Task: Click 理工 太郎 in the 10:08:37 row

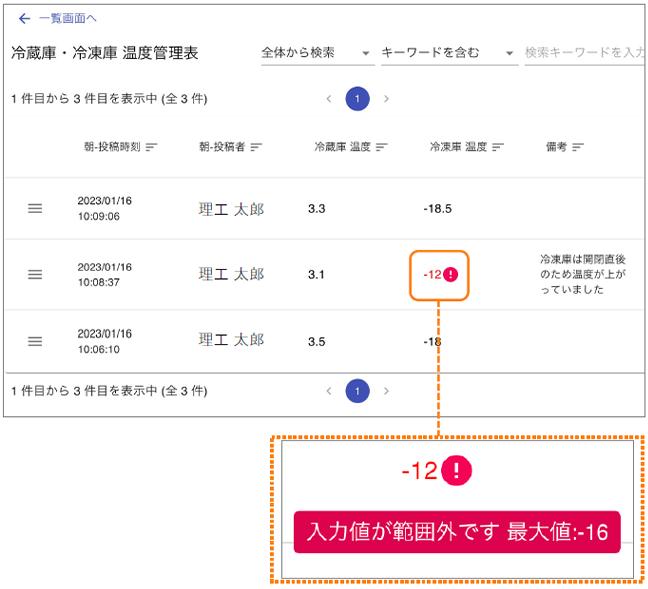Action: (x=231, y=274)
